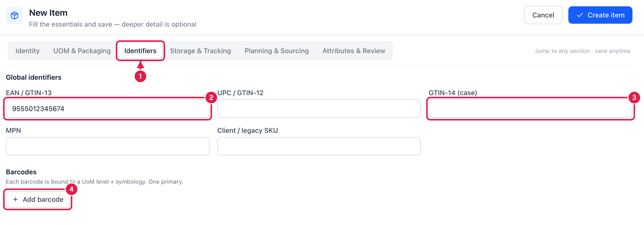644x225 pixels.
Task: Cancel the new item form
Action: click(543, 15)
